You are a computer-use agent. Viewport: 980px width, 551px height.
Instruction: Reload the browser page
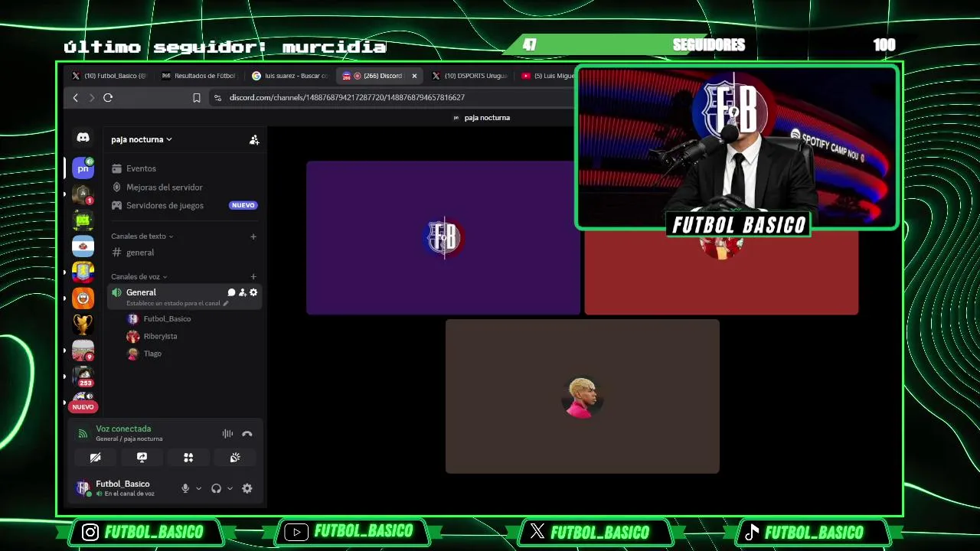coord(108,98)
